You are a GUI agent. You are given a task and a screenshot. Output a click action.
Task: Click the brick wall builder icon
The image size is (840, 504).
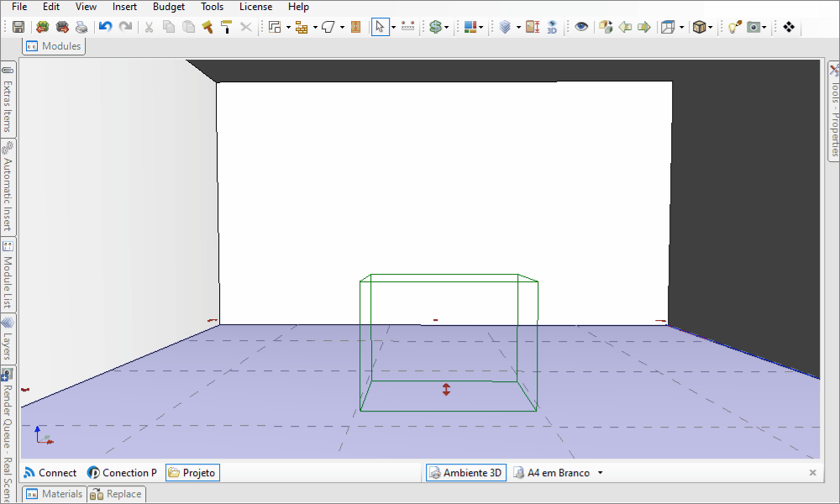pyautogui.click(x=302, y=27)
